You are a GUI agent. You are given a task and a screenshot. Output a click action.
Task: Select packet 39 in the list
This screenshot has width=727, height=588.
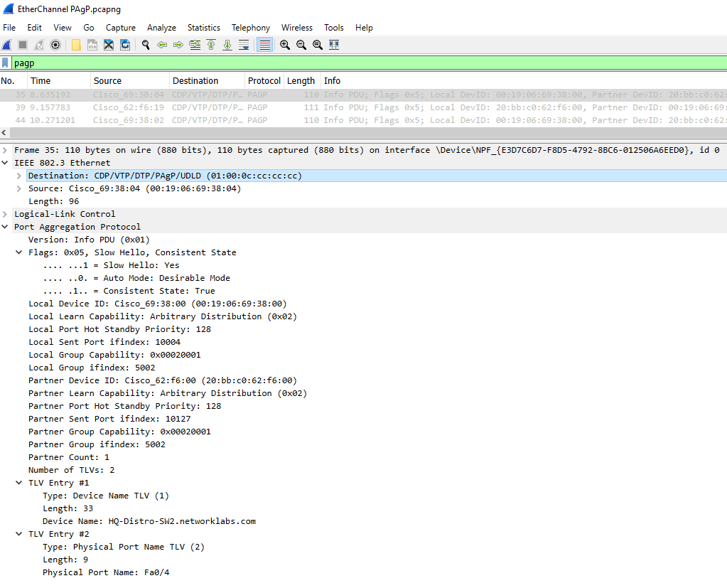(x=364, y=107)
